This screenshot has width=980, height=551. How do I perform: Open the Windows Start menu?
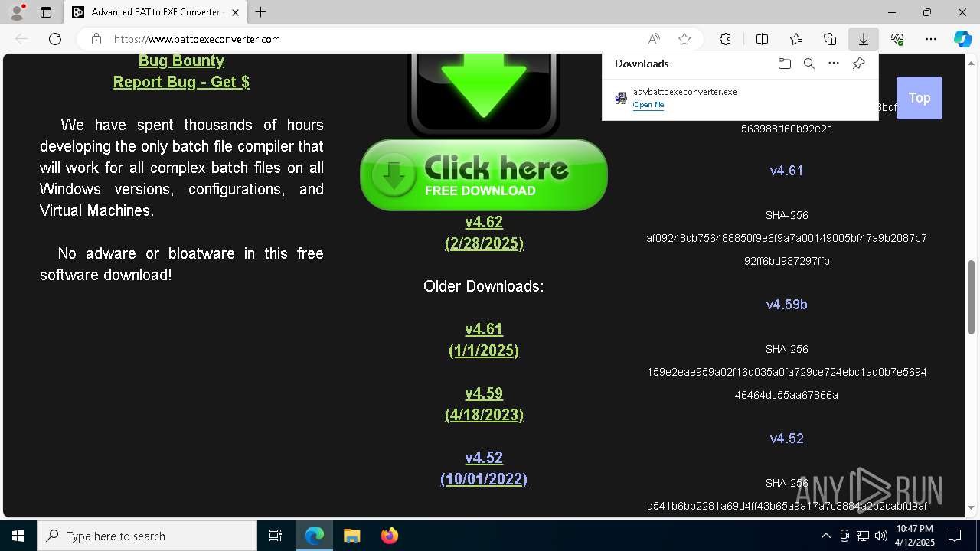pos(18,536)
